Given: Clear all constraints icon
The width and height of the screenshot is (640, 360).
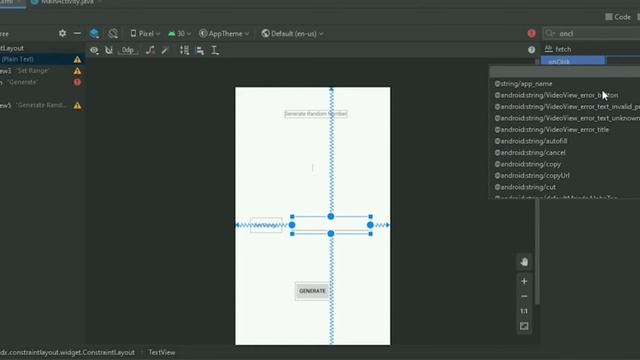Looking at the screenshot, I should click(150, 50).
